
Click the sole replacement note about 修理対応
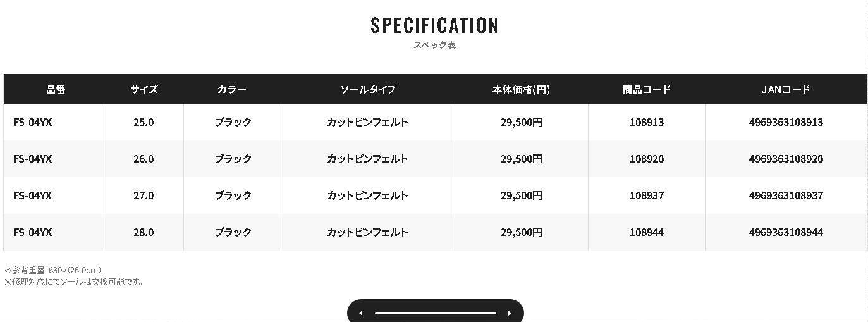[x=74, y=282]
